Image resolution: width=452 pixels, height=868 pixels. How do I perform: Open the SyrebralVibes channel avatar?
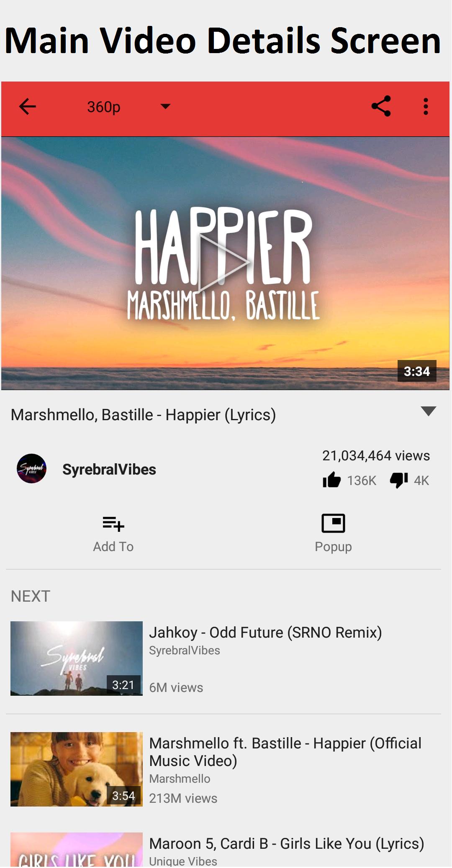pyautogui.click(x=31, y=469)
